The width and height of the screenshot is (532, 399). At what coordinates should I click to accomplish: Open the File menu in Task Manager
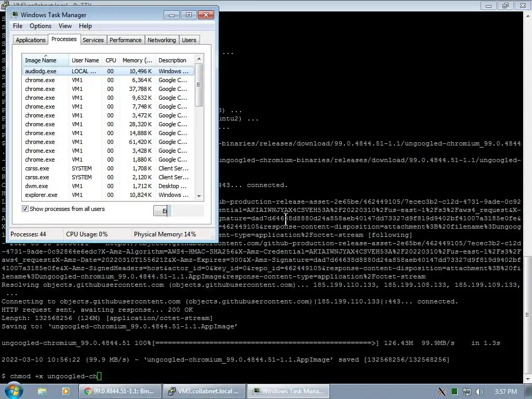[18, 26]
